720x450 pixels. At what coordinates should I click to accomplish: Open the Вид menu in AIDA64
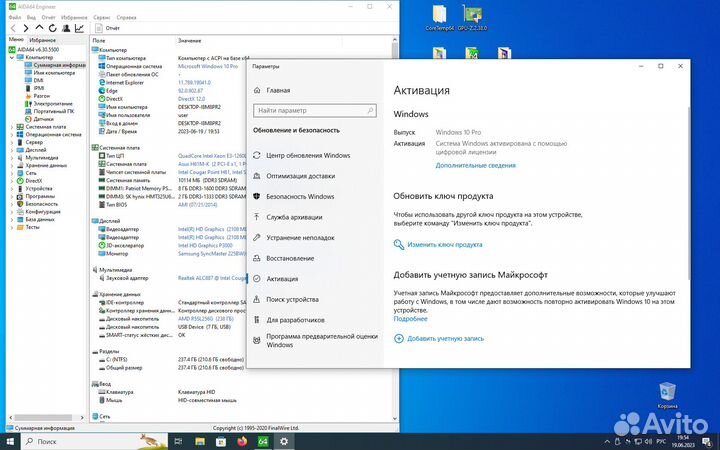click(31, 17)
